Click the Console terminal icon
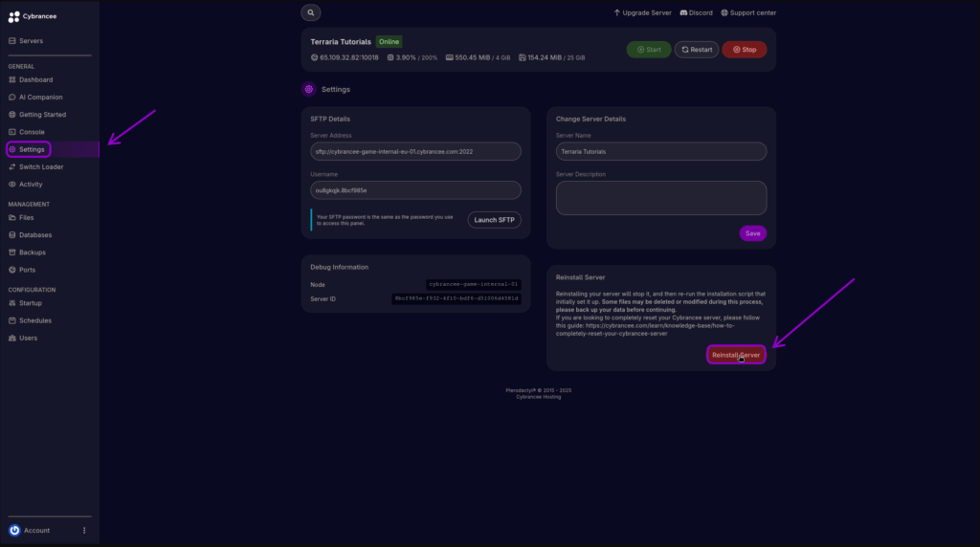 pyautogui.click(x=11, y=132)
